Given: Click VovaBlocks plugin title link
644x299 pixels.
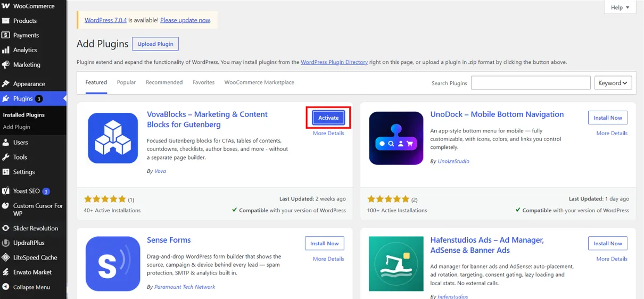Looking at the screenshot, I should (x=207, y=120).
